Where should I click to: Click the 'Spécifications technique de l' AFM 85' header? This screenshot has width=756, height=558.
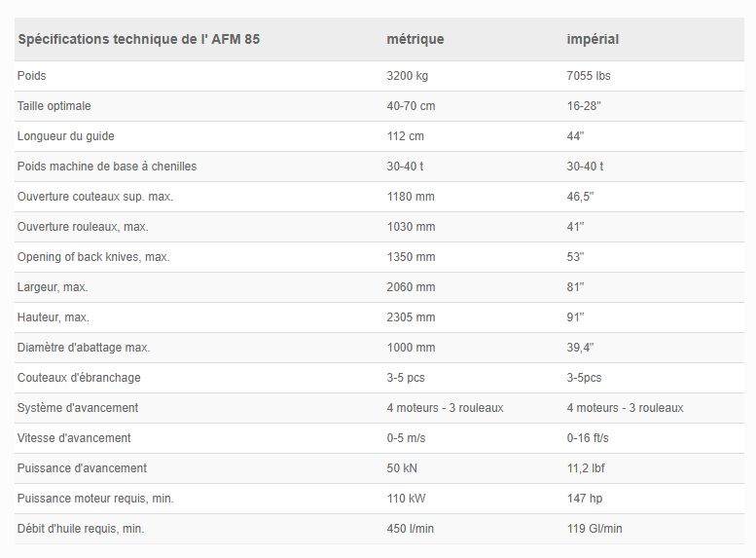click(139, 39)
